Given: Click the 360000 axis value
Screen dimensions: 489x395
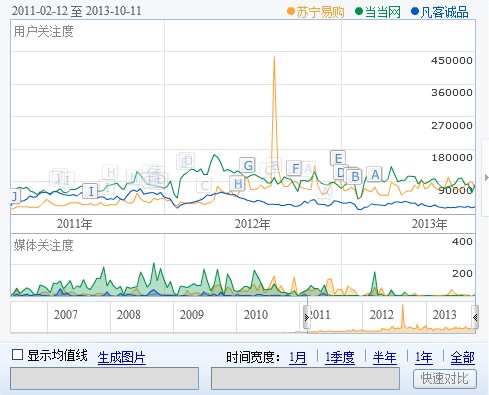Looking at the screenshot, I should [452, 92].
